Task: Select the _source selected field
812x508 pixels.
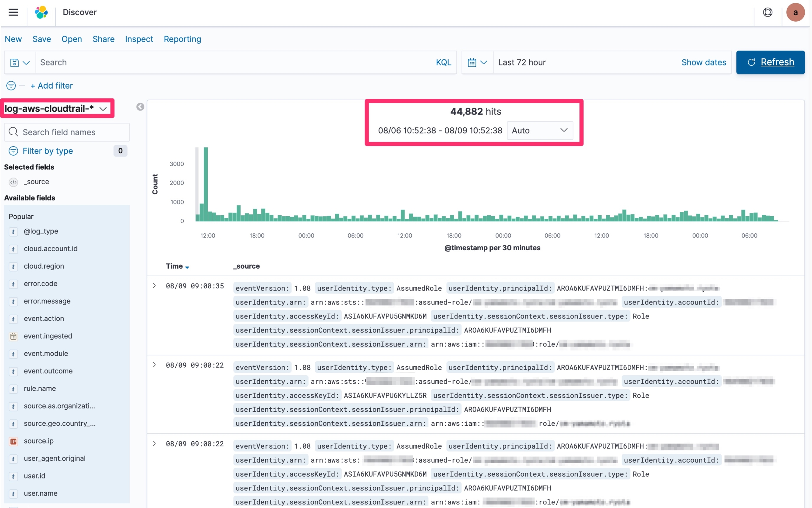Action: [36, 182]
